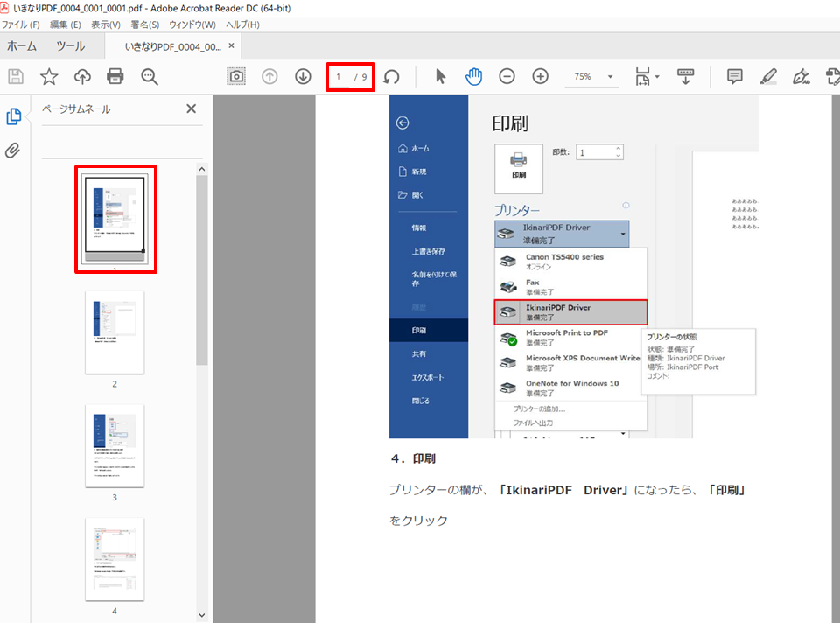The width and height of the screenshot is (840, 623).
Task: Switch to the ツール tab
Action: [71, 46]
